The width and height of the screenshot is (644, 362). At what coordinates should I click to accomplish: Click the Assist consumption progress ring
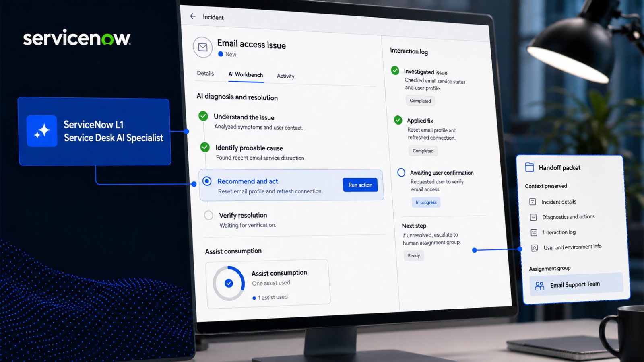coord(229,283)
